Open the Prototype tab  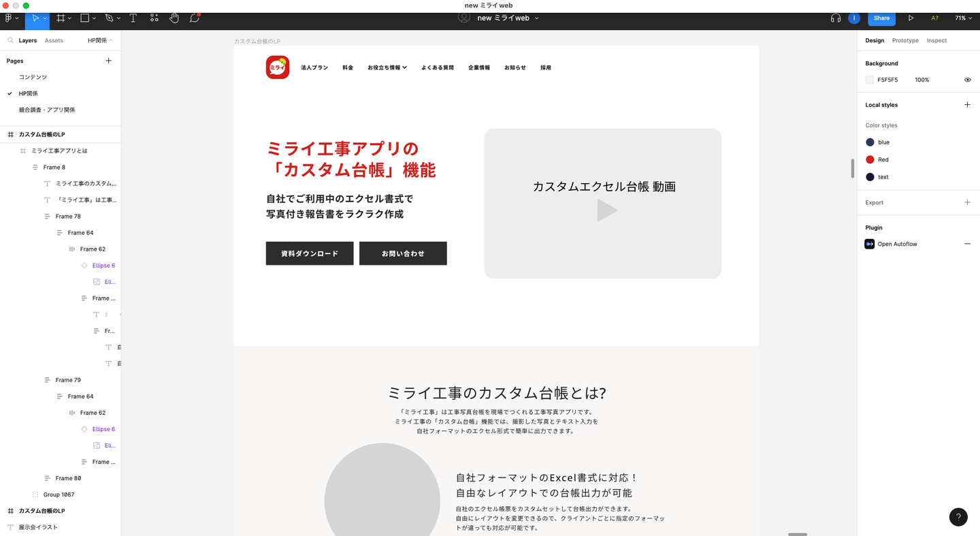coord(905,41)
